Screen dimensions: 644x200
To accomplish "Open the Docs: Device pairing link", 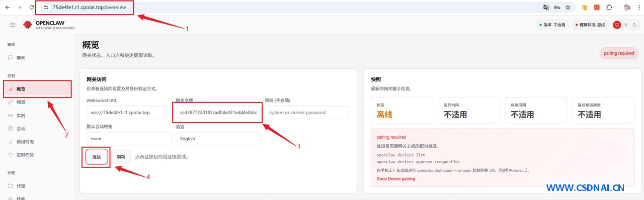I will tap(395, 179).
